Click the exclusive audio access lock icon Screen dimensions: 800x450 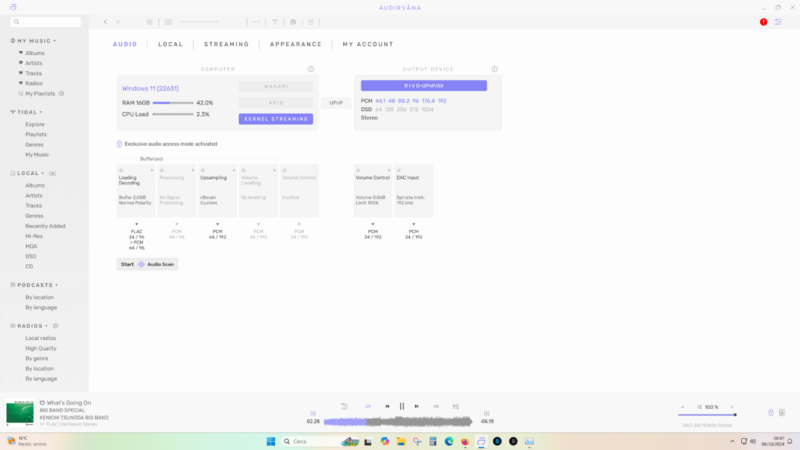(x=119, y=144)
